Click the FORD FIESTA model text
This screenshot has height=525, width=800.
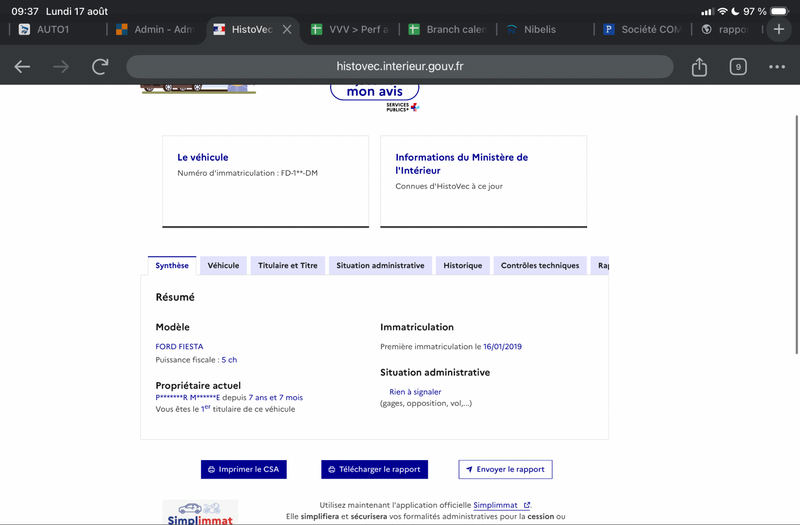pos(179,346)
